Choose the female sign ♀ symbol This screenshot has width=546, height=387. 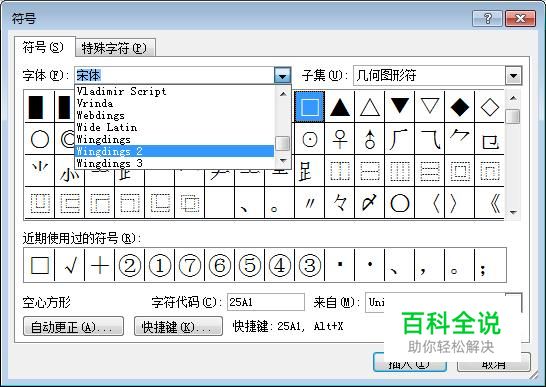tap(340, 139)
